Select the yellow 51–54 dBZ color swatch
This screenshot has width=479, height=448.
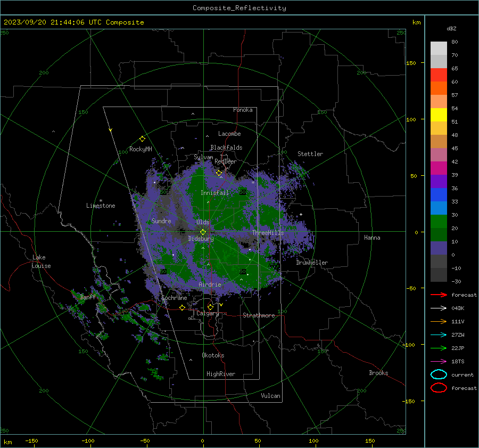click(x=439, y=115)
